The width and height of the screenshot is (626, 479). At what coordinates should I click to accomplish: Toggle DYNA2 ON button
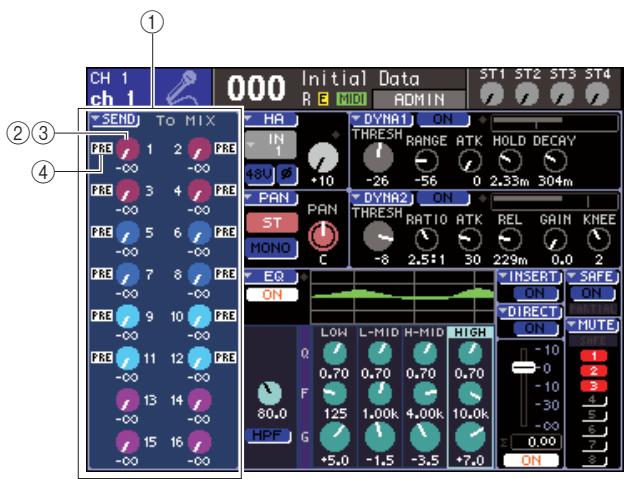443,198
